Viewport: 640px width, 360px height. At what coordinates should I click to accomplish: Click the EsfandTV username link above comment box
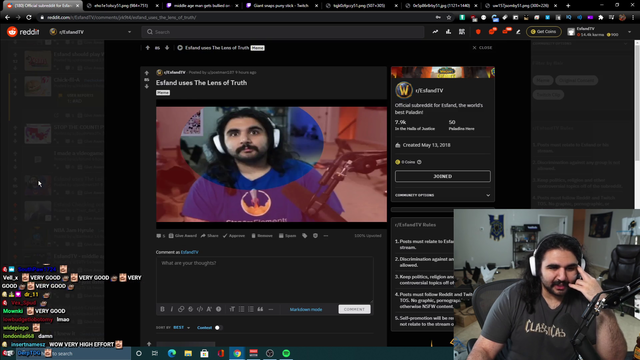tap(189, 252)
